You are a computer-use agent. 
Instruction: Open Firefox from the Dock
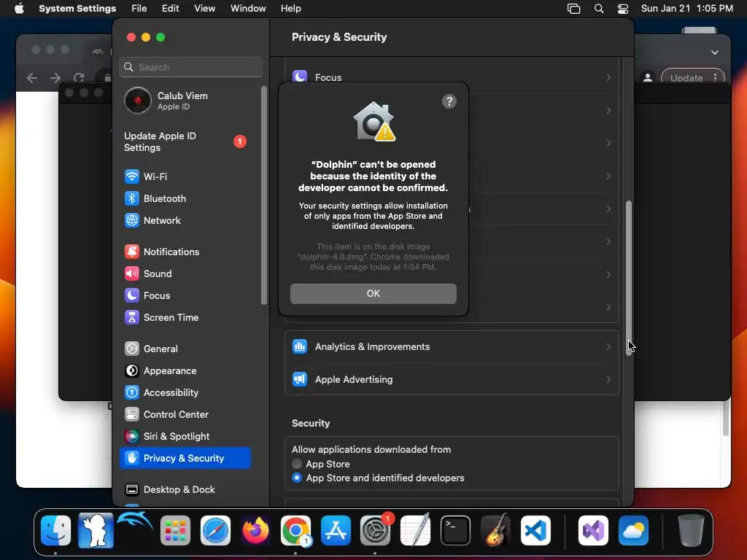click(255, 531)
